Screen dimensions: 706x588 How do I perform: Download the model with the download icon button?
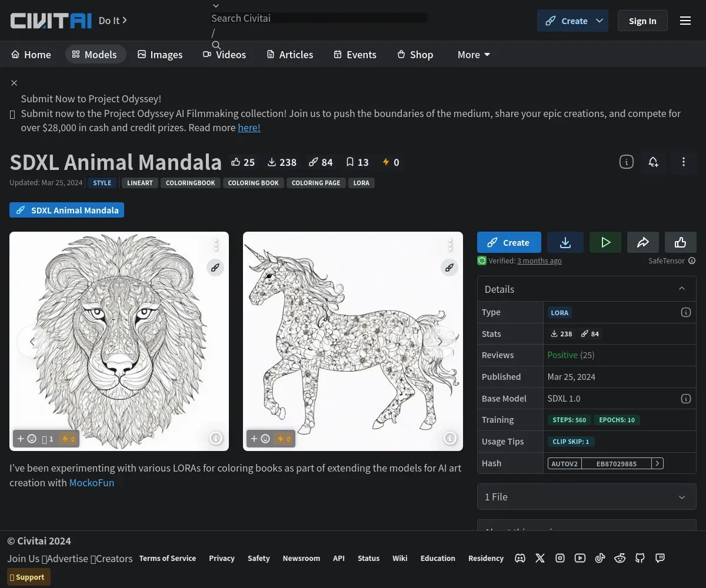(565, 242)
